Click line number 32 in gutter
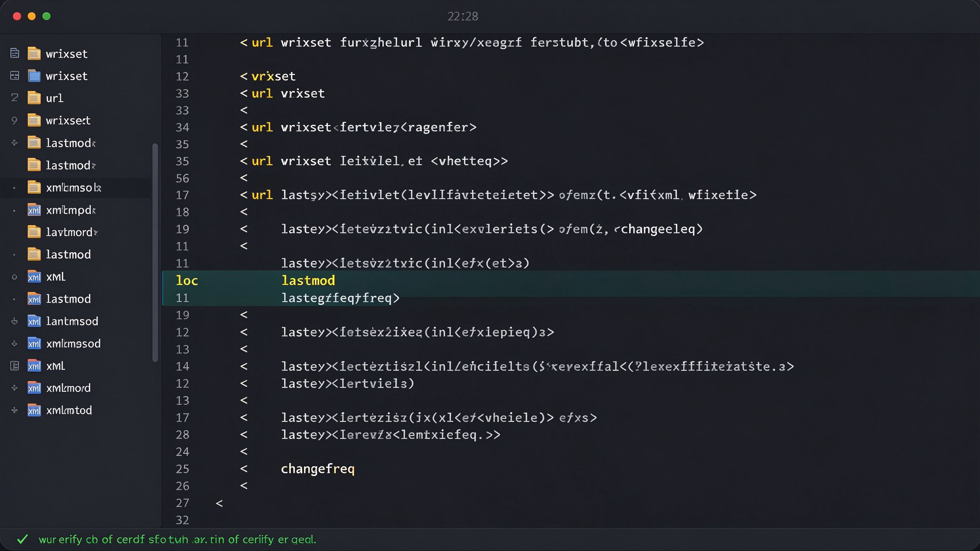 [x=182, y=520]
